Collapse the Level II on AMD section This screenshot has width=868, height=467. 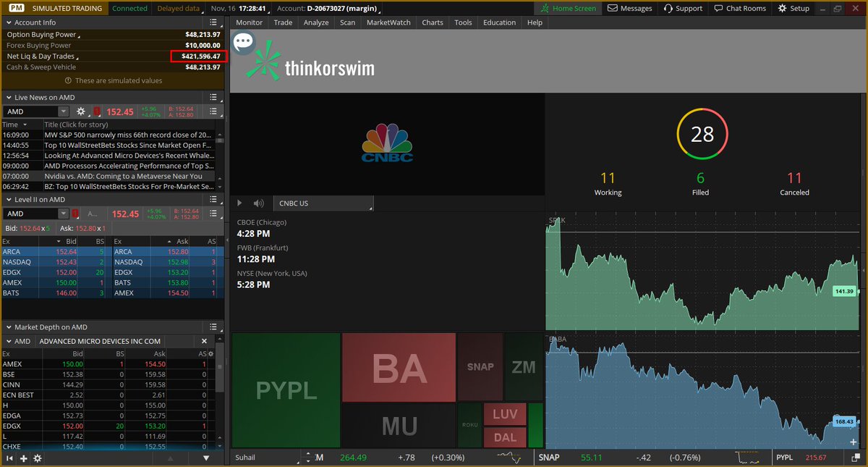coord(8,199)
